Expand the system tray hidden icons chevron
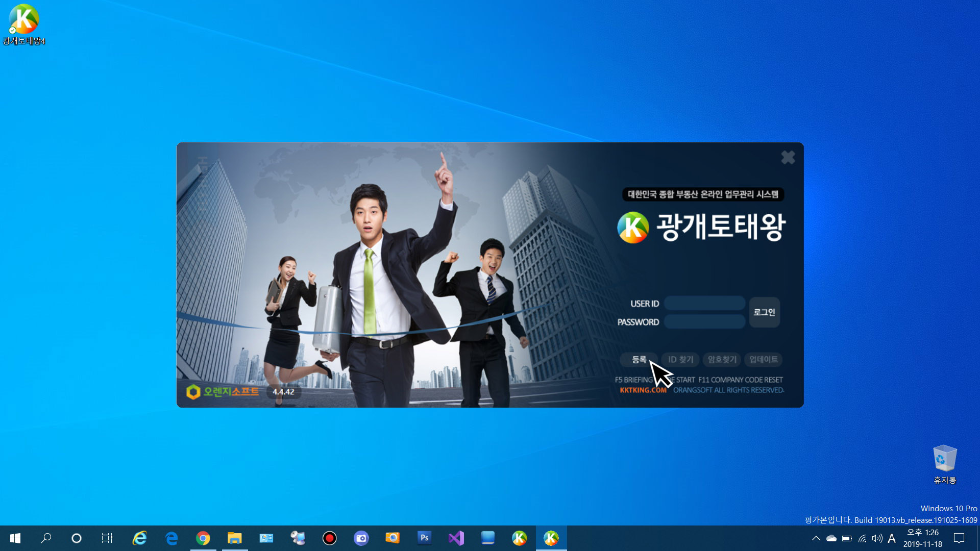This screenshot has width=980, height=551. point(816,538)
